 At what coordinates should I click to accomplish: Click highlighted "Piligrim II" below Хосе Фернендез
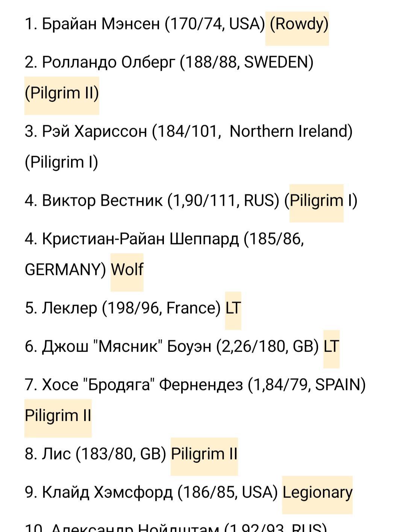58,415
